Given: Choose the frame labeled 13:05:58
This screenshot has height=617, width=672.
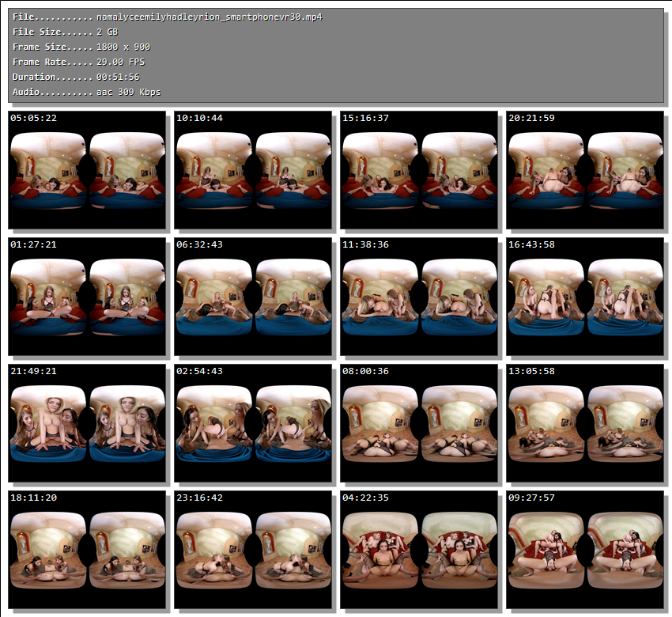Looking at the screenshot, I should tap(585, 423).
